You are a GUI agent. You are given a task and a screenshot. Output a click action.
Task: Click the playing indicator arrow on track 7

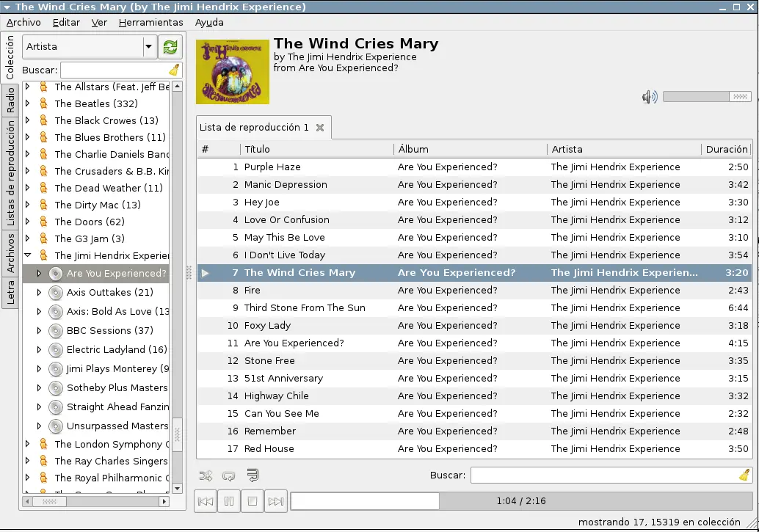click(206, 273)
